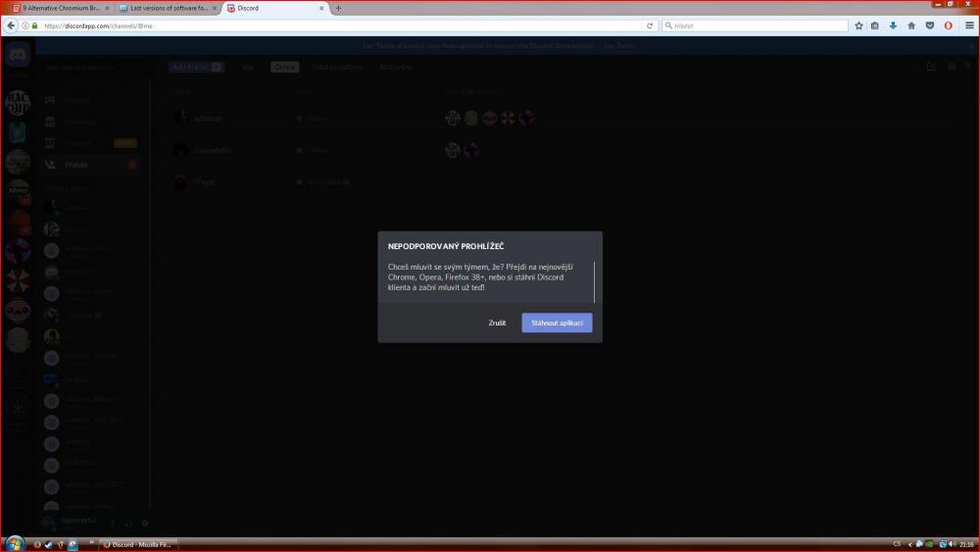
Task: Click the CS language indicator in tray
Action: [x=898, y=544]
